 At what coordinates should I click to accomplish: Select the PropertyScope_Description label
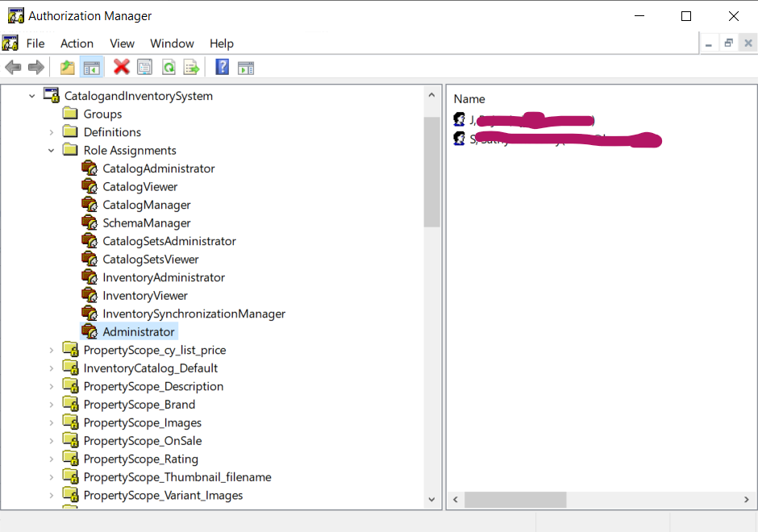[153, 386]
